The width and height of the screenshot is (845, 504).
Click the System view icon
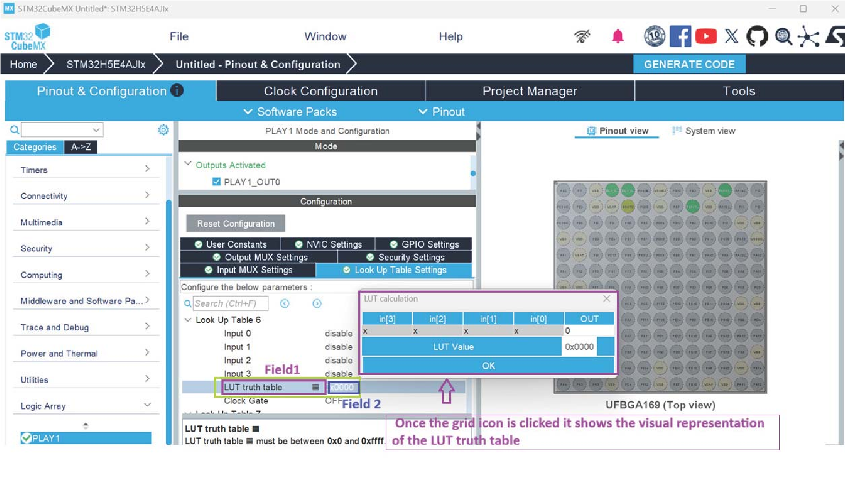click(676, 130)
